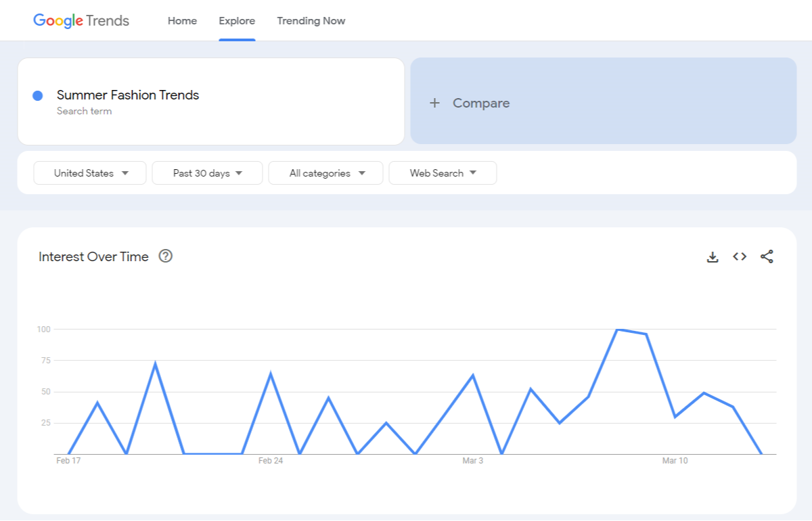
Task: Click the embed code icon
Action: (x=740, y=256)
